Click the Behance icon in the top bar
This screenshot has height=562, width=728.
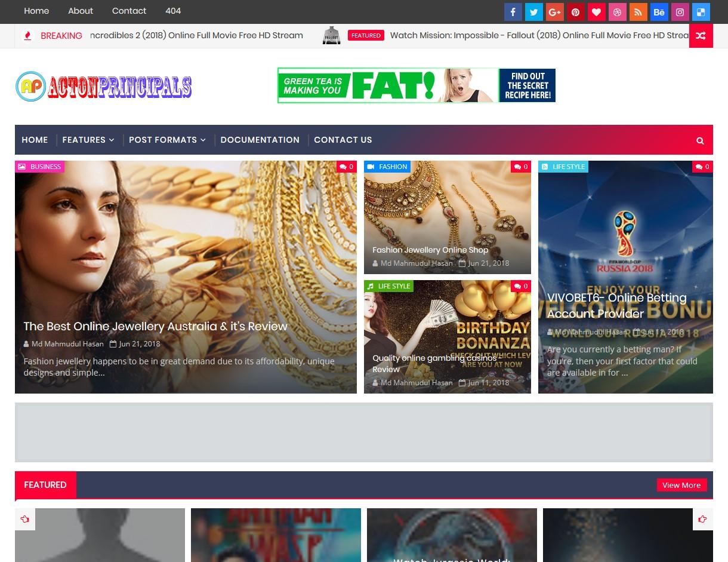point(659,12)
